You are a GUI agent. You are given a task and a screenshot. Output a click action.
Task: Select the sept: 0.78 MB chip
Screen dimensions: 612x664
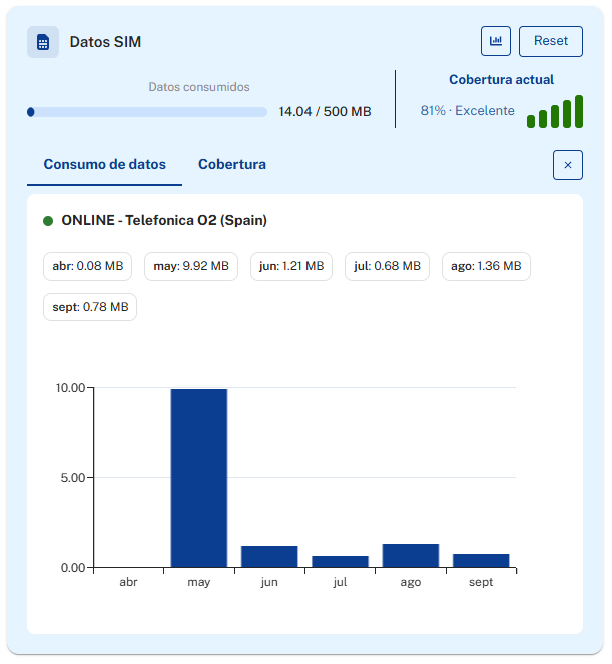coord(90,307)
